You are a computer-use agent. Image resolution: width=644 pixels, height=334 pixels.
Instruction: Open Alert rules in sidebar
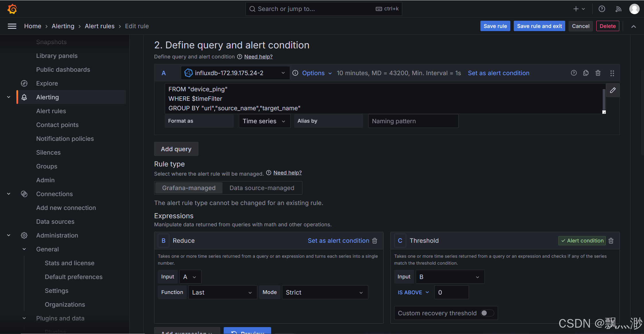(x=51, y=111)
